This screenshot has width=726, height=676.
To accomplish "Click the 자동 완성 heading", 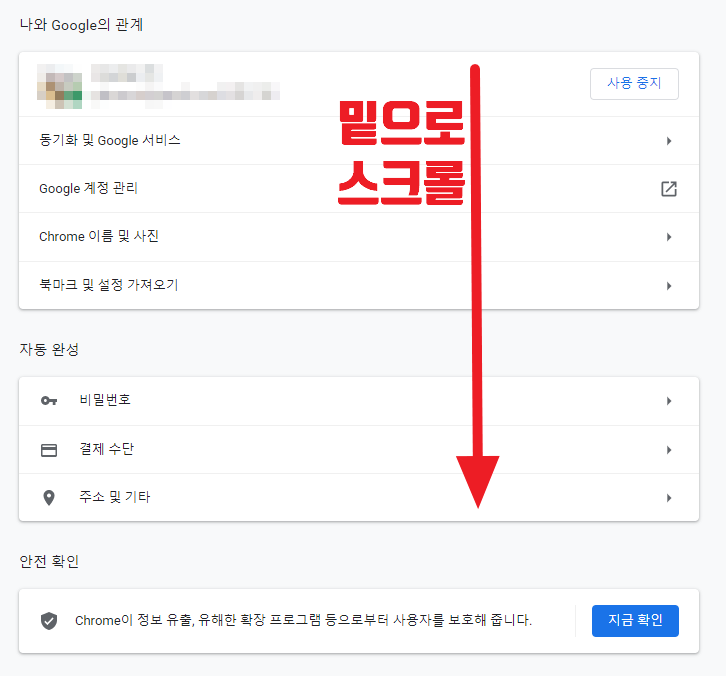I will (49, 349).
